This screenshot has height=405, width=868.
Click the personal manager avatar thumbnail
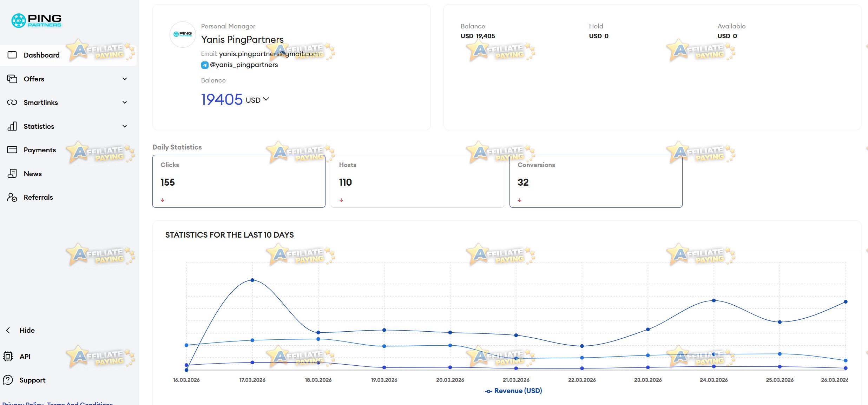pos(183,34)
